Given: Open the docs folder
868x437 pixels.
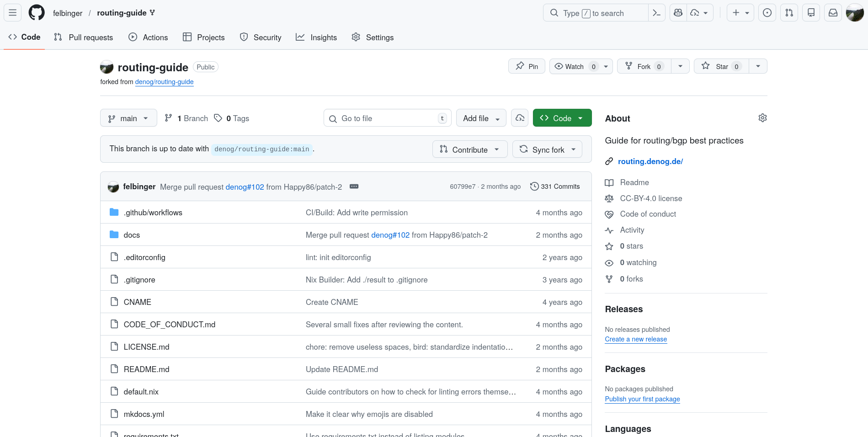Looking at the screenshot, I should point(132,235).
